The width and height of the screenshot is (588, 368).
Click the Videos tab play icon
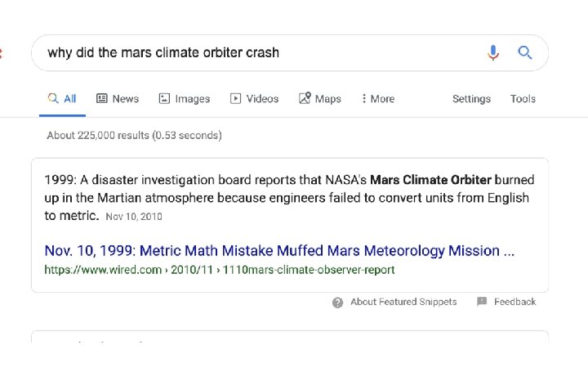236,99
